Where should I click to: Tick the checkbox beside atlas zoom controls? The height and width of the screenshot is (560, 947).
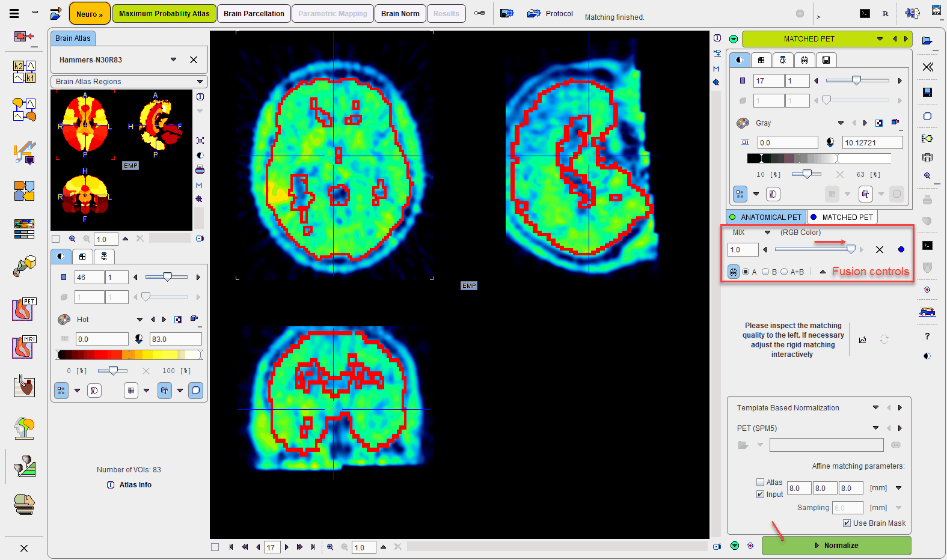(56, 239)
